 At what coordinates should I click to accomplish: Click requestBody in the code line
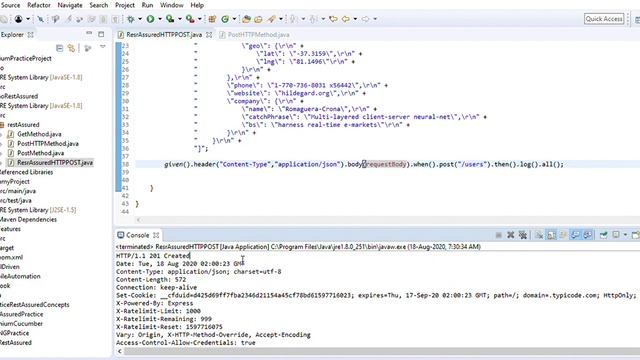pyautogui.click(x=386, y=164)
